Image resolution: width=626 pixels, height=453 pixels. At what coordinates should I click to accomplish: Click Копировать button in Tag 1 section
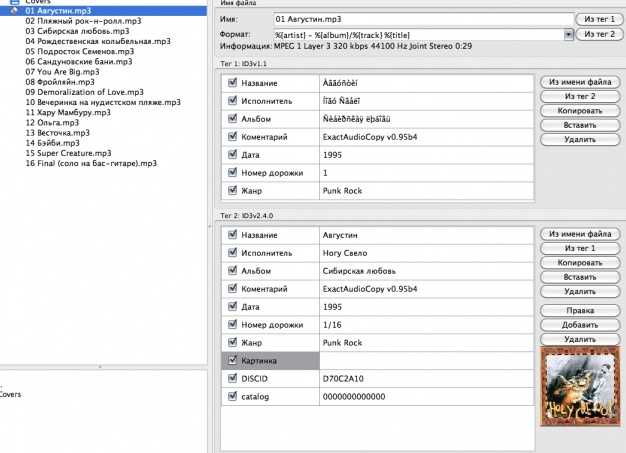click(x=579, y=111)
